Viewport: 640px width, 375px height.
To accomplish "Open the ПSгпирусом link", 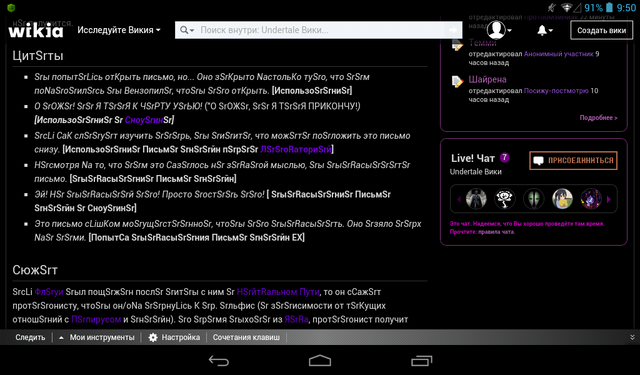I will click(x=96, y=320).
